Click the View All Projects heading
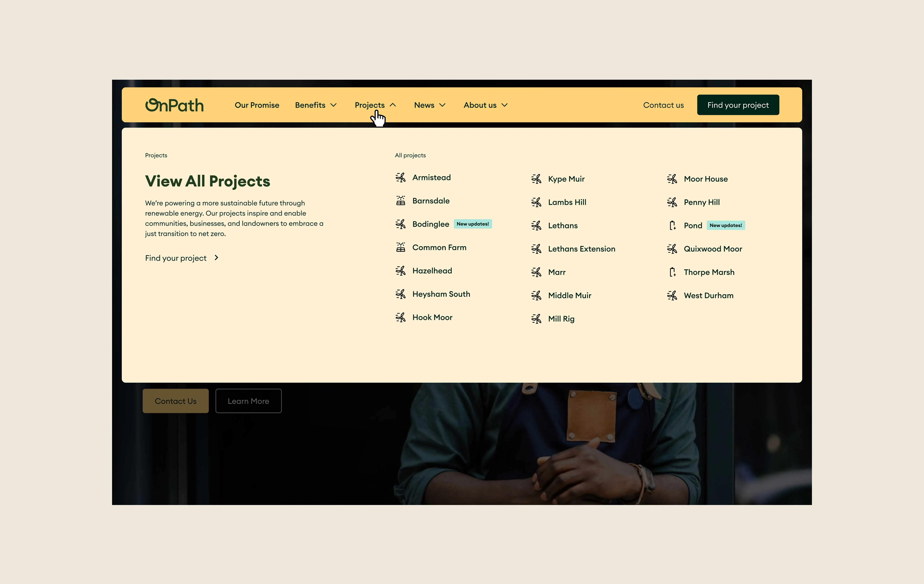 (207, 181)
